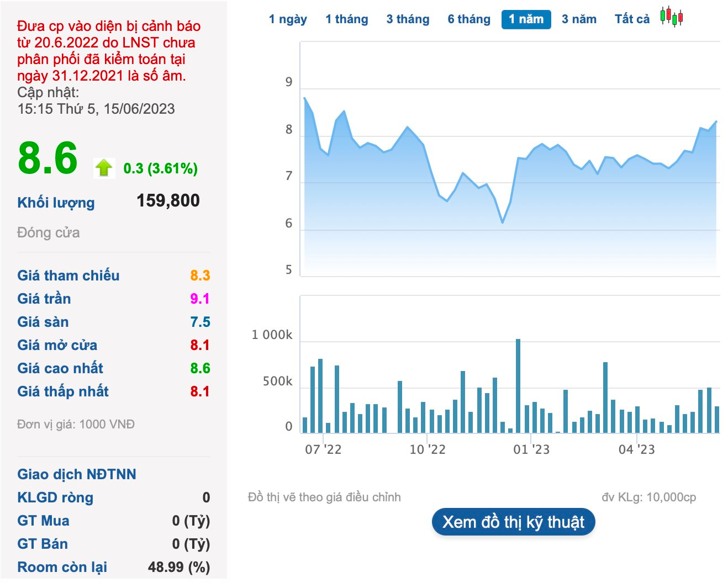Click the "Room còn lại" label
This screenshot has height=583, width=728.
[x=62, y=567]
